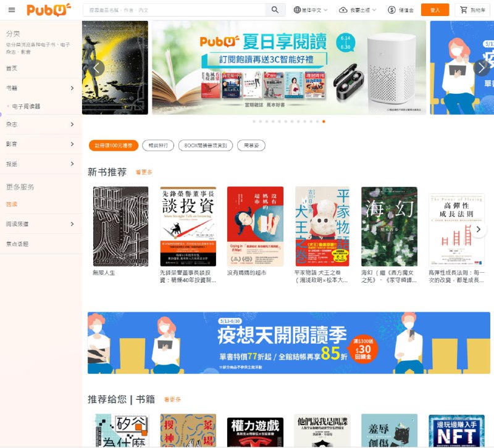Click in the search input field

click(174, 10)
